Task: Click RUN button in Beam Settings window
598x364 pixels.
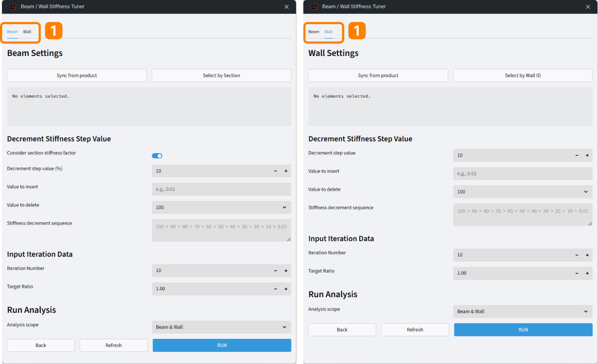Action: coord(222,345)
